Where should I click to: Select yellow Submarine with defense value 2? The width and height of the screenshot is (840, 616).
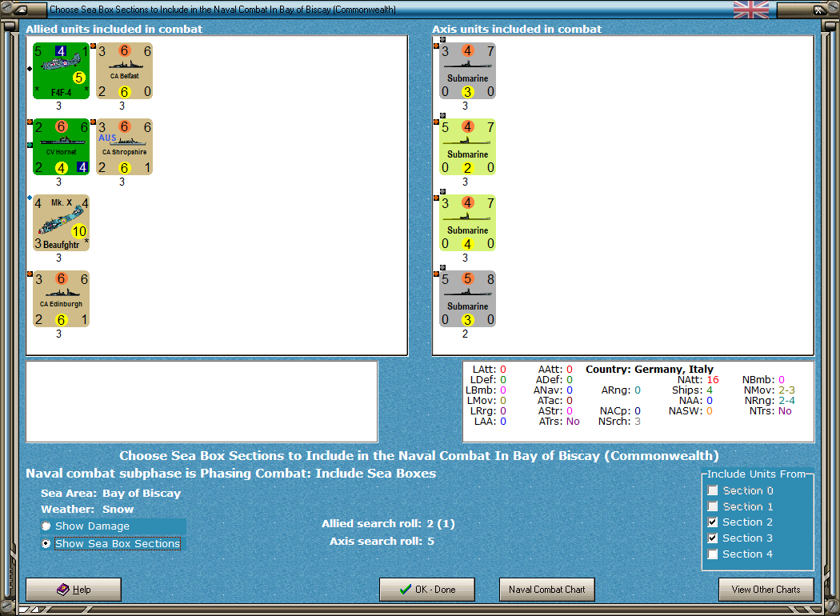(x=467, y=146)
